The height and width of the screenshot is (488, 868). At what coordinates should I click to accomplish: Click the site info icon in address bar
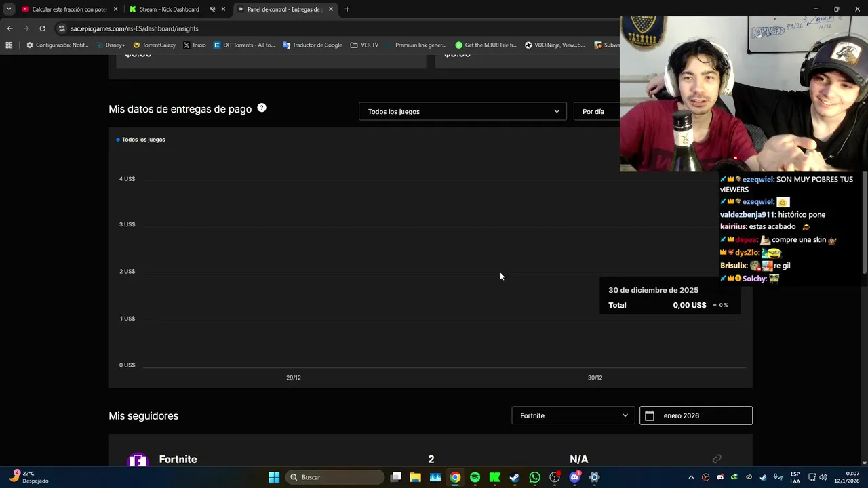(62, 28)
